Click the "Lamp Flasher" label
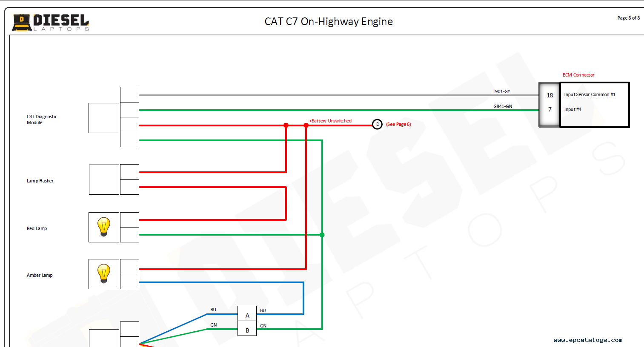This screenshot has height=347, width=644. tap(40, 181)
